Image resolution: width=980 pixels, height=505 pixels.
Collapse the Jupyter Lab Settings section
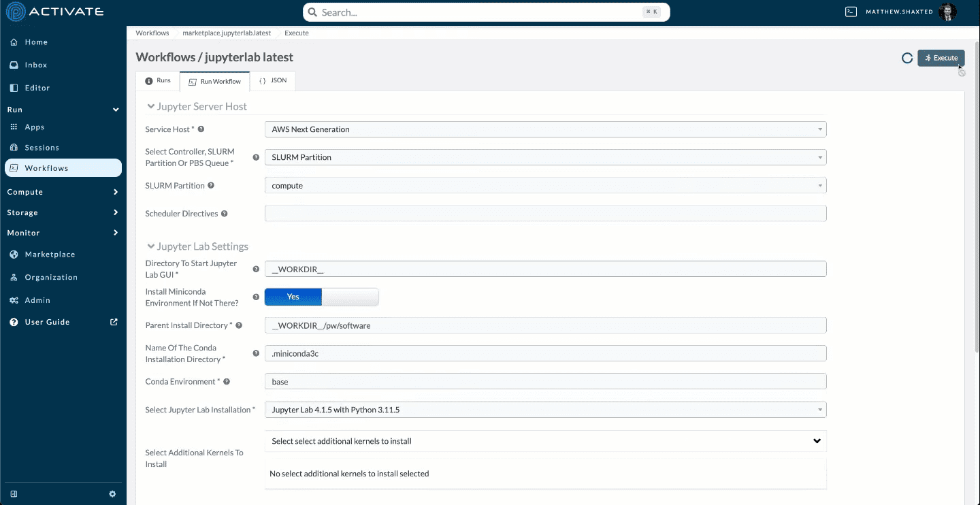point(151,247)
